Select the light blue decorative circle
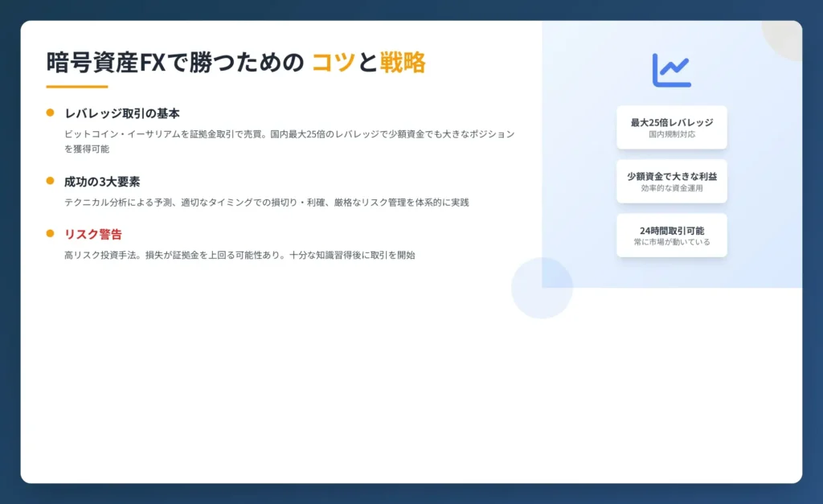823x504 pixels. tap(542, 288)
